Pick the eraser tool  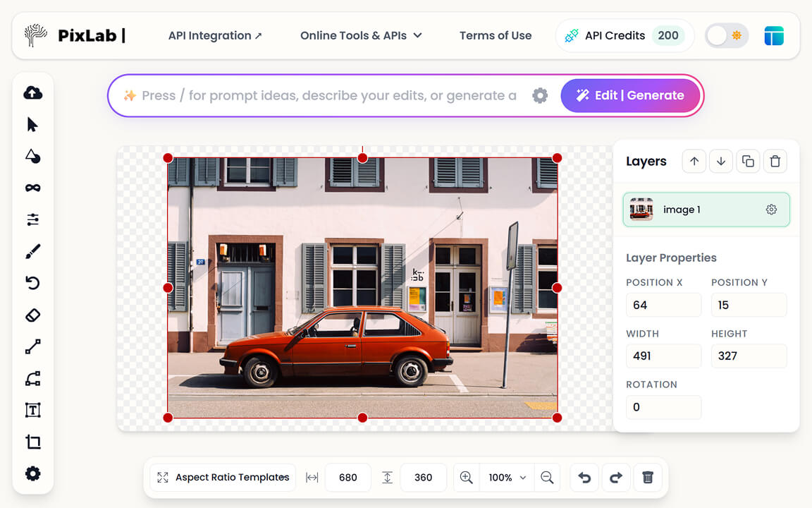click(x=32, y=315)
